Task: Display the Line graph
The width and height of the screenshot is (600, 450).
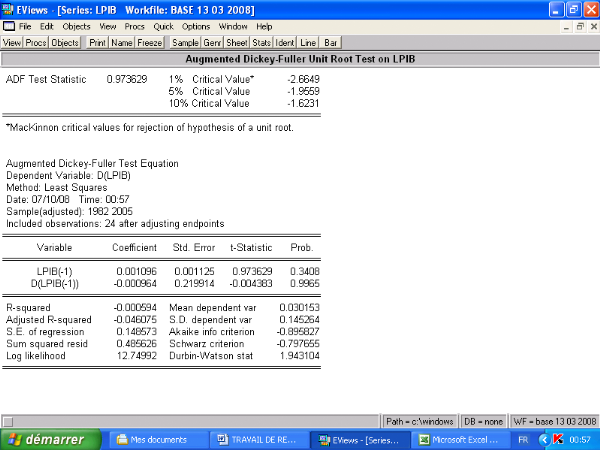Action: pos(308,42)
